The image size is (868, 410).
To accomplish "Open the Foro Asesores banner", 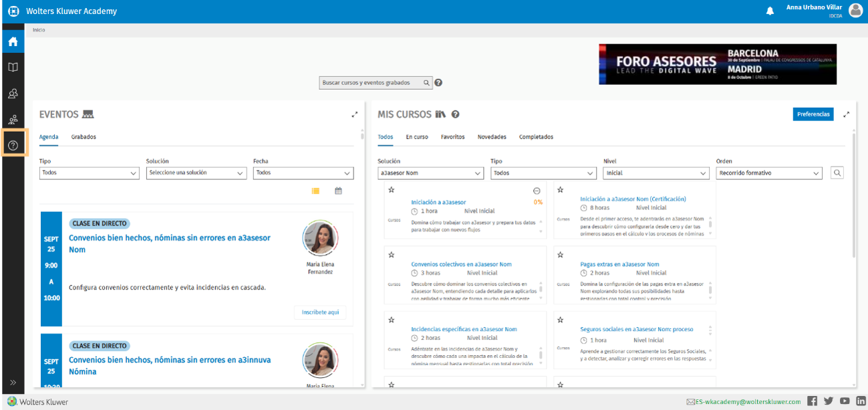I will (718, 64).
